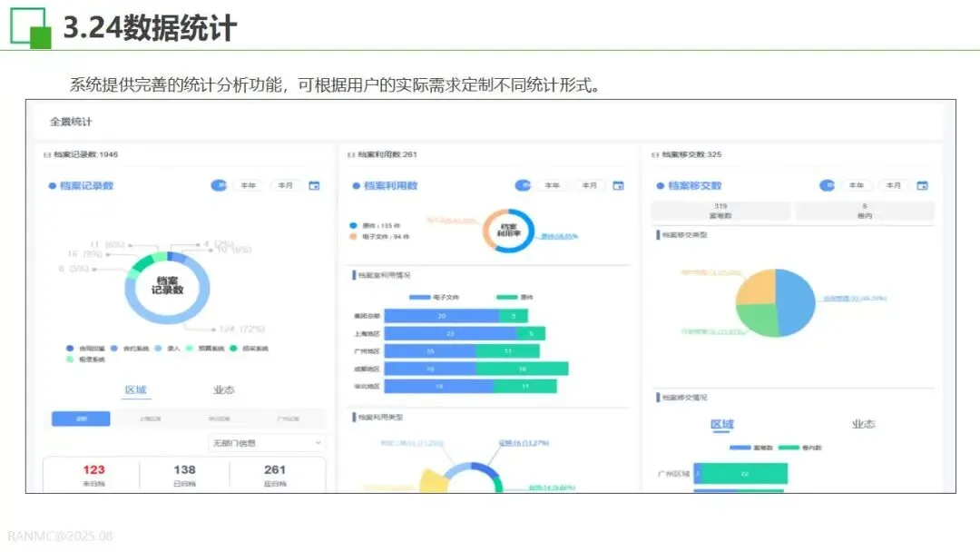Select 本月 in the 档案利用数 panel
980x552 pixels.
pyautogui.click(x=590, y=186)
